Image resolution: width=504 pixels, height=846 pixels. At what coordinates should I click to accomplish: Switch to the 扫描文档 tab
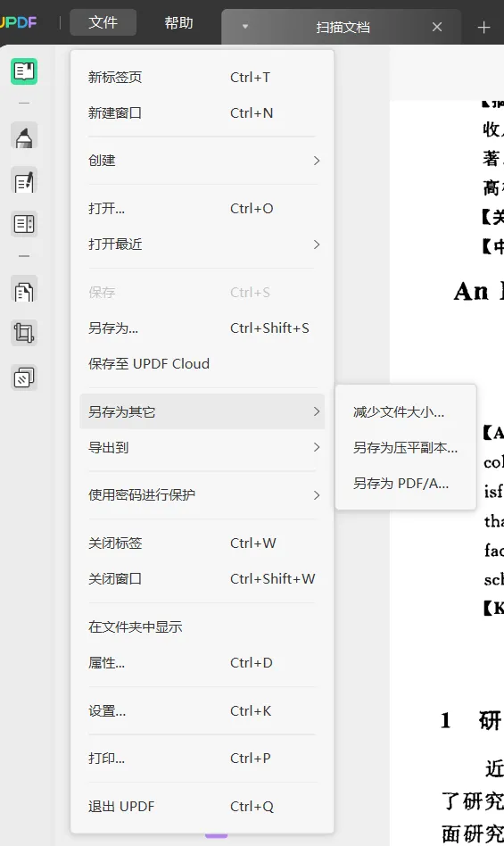point(342,27)
